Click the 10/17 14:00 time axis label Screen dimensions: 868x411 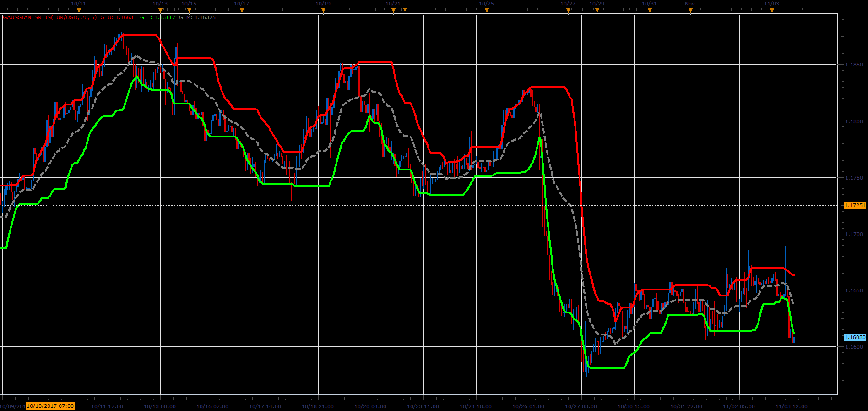[x=265, y=406]
